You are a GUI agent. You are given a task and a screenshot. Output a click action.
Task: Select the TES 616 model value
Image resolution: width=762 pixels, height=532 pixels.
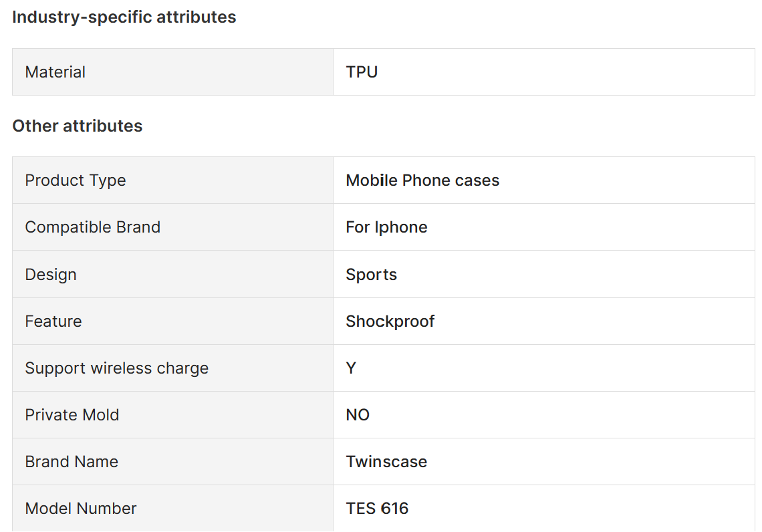click(377, 509)
